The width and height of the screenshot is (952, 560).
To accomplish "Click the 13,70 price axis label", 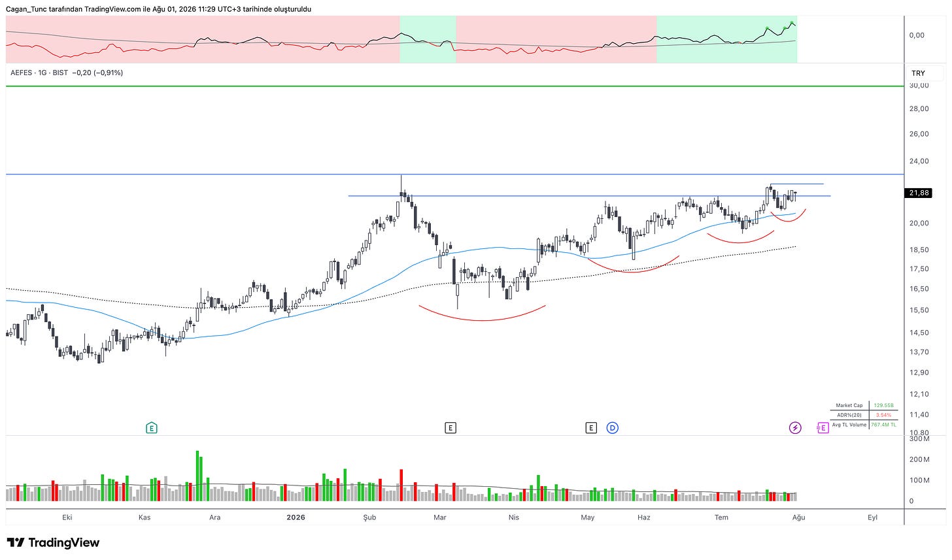I will 919,352.
